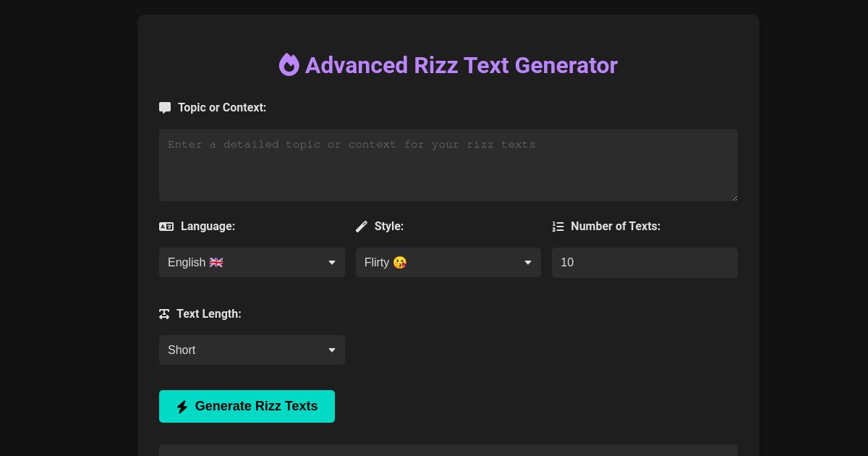868x456 pixels.
Task: Click the flame icon in the page title
Action: pyautogui.click(x=289, y=65)
